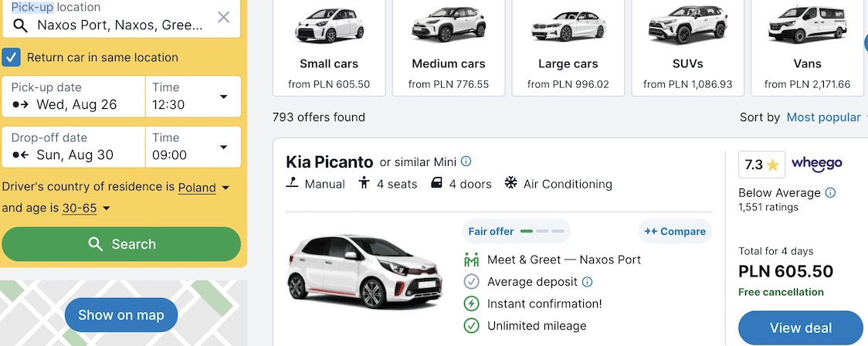Viewport: 868px width, 346px height.
Task: Click the Meet & Greet icon
Action: pyautogui.click(x=471, y=259)
